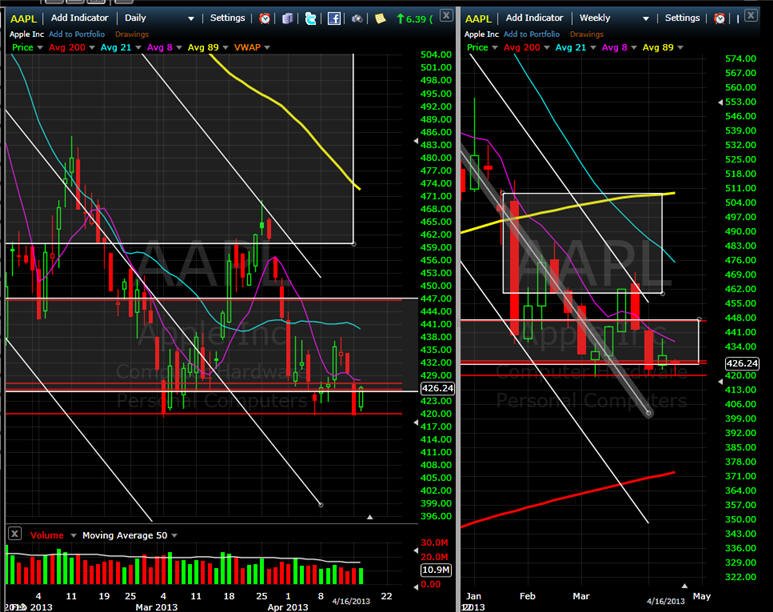773x612 pixels.
Task: Open Settings in the Daily chart
Action: (227, 18)
